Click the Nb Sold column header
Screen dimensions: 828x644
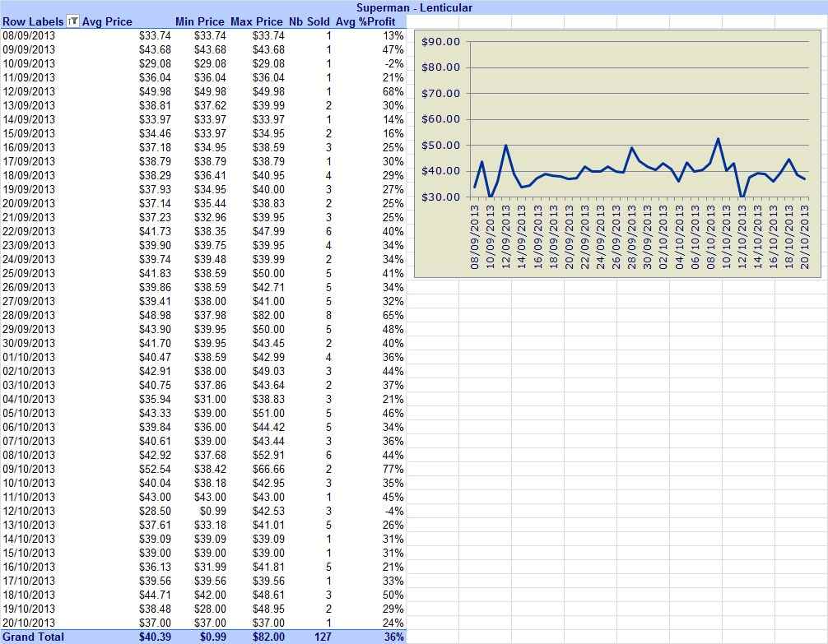309,21
